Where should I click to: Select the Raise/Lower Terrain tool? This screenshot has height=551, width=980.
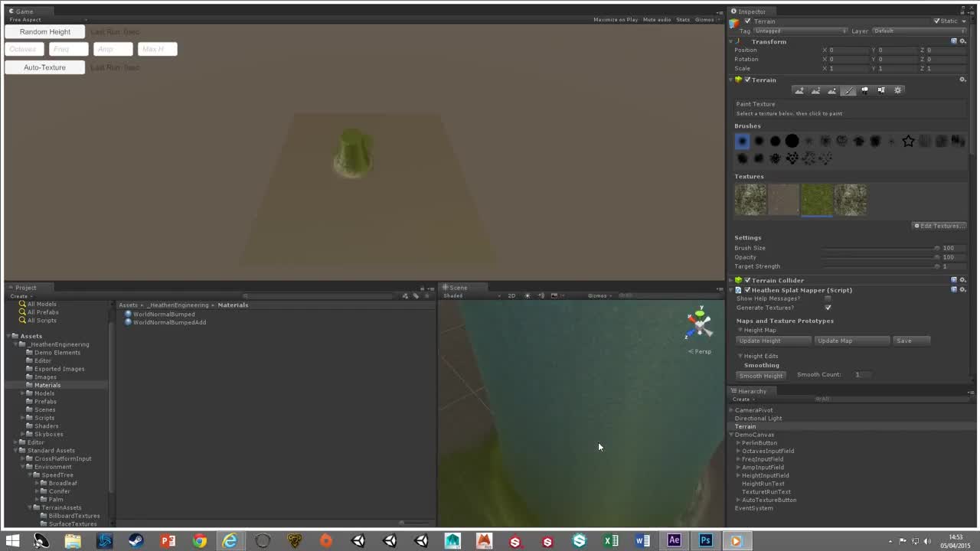point(799,90)
